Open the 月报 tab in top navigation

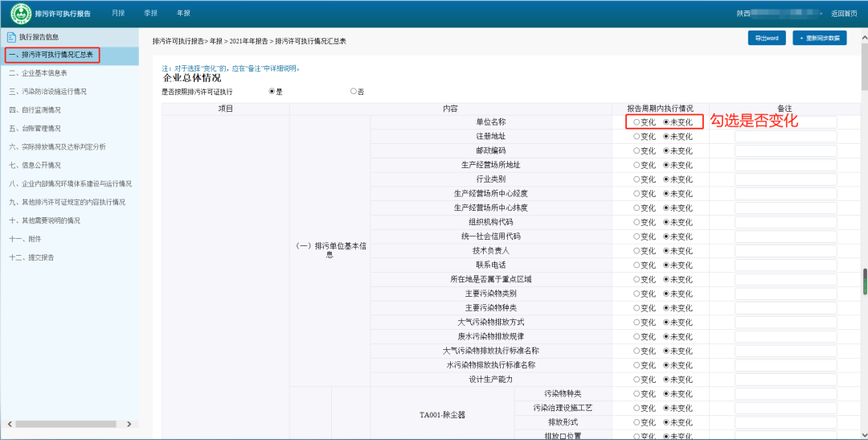pos(118,14)
